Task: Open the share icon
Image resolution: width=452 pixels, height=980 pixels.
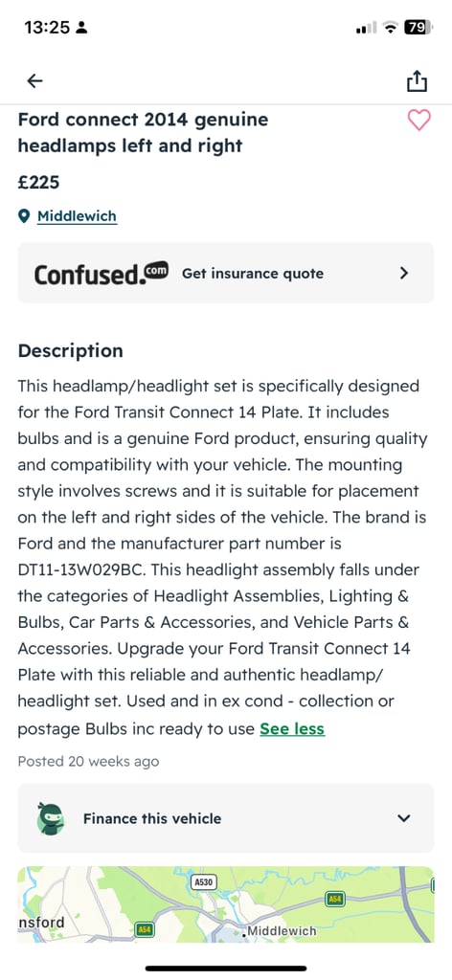Action: point(417,80)
